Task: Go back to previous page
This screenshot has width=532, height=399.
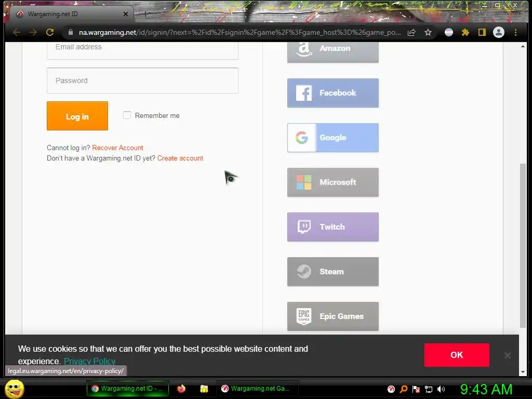Action: (17, 32)
